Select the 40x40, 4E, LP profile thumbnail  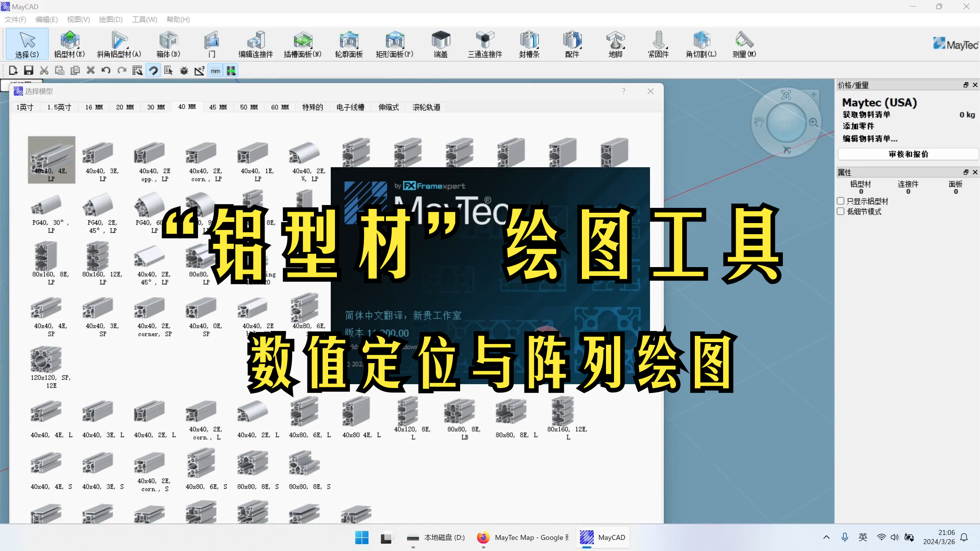pos(51,160)
